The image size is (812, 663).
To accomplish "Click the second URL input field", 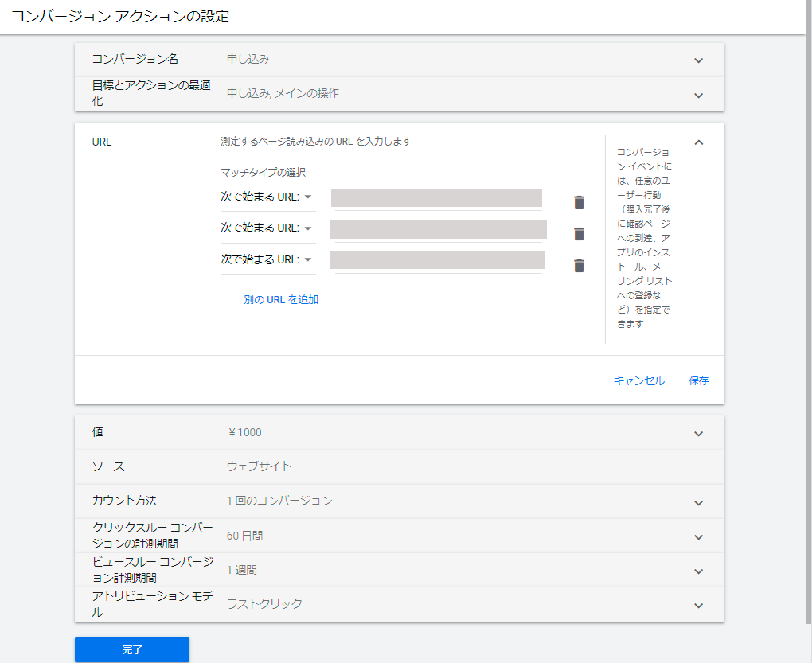I will click(436, 229).
